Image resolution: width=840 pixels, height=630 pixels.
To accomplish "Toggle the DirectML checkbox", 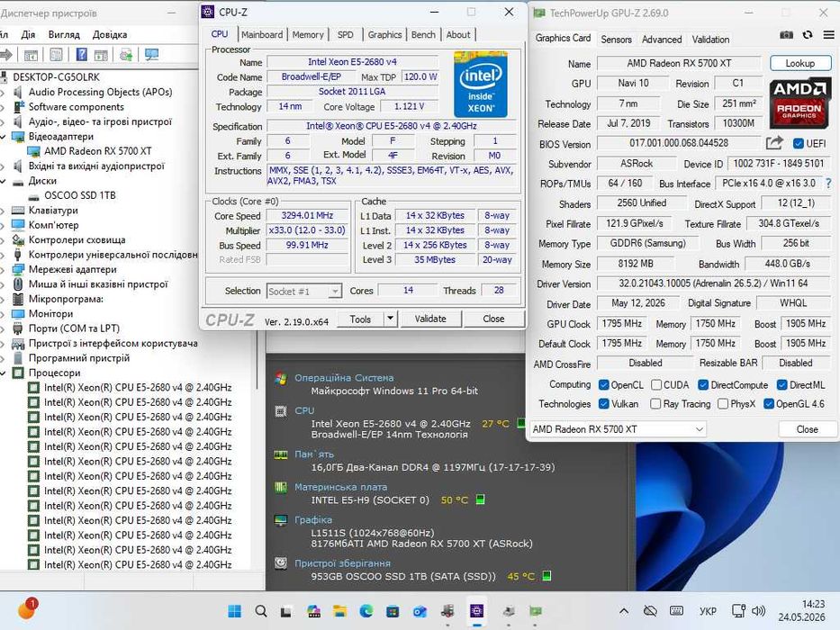I will [781, 385].
